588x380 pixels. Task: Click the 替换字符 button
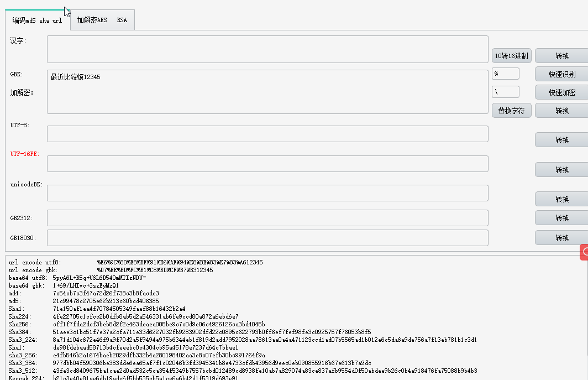[512, 111]
